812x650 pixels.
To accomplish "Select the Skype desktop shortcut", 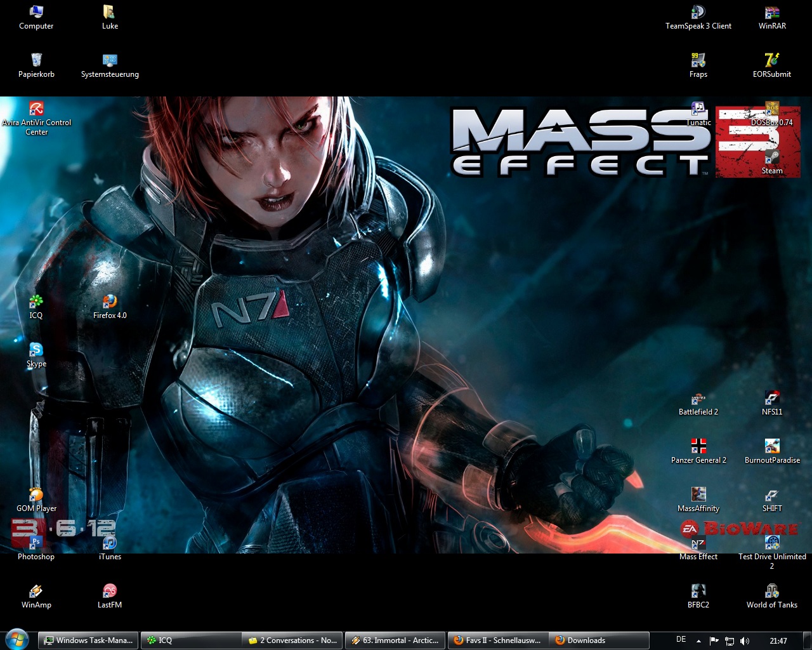I will tap(36, 355).
